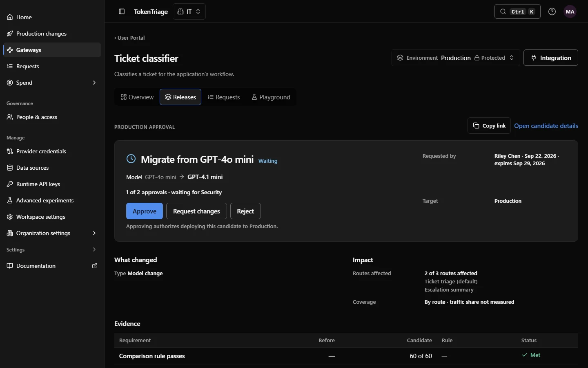Expand the Settings section chevron
588x368 pixels.
tap(94, 249)
